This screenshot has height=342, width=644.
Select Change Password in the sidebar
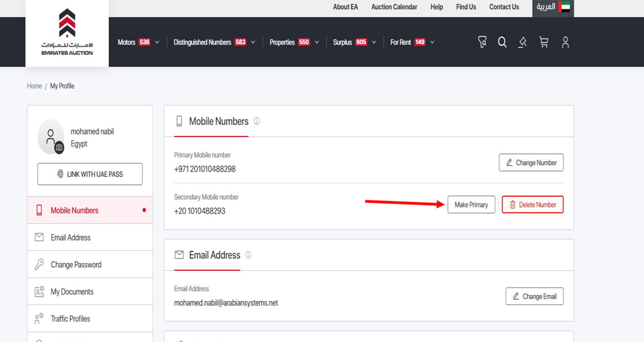76,265
